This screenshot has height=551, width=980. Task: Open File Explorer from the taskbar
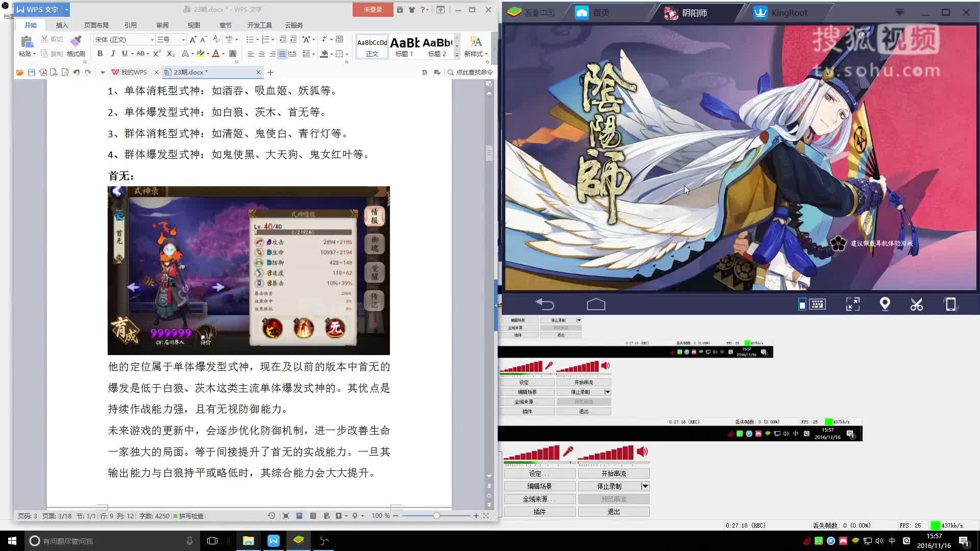tap(248, 541)
